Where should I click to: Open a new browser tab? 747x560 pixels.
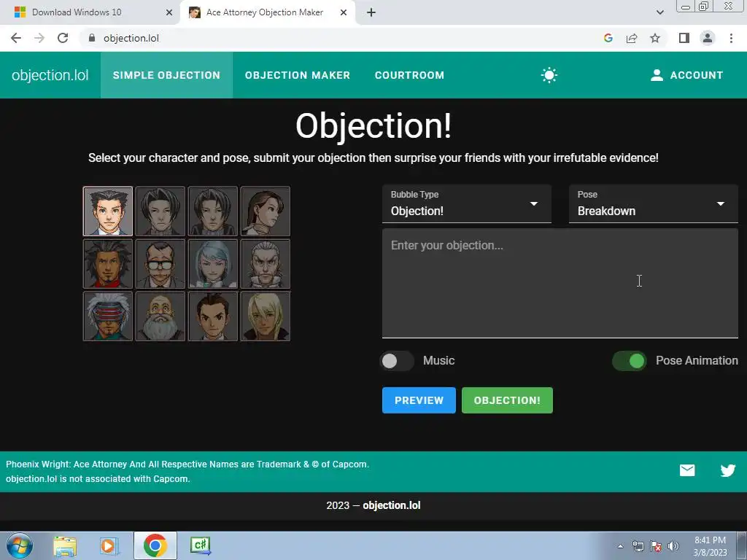click(x=371, y=12)
